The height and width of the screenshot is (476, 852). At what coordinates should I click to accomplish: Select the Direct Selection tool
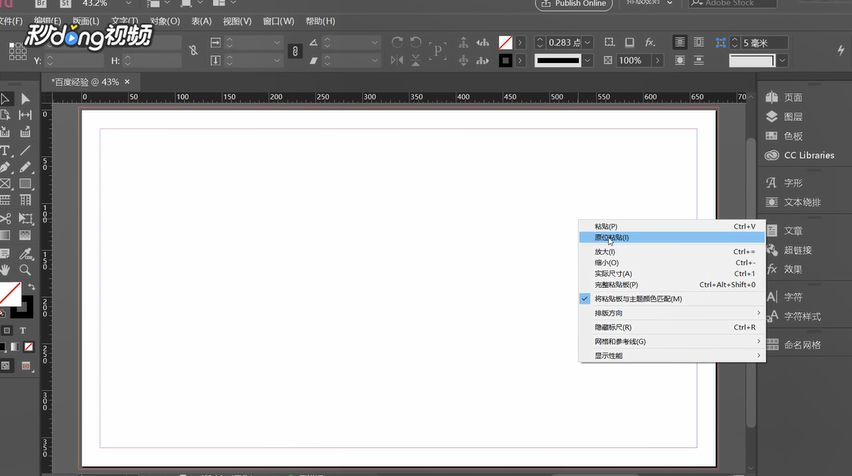click(25, 99)
